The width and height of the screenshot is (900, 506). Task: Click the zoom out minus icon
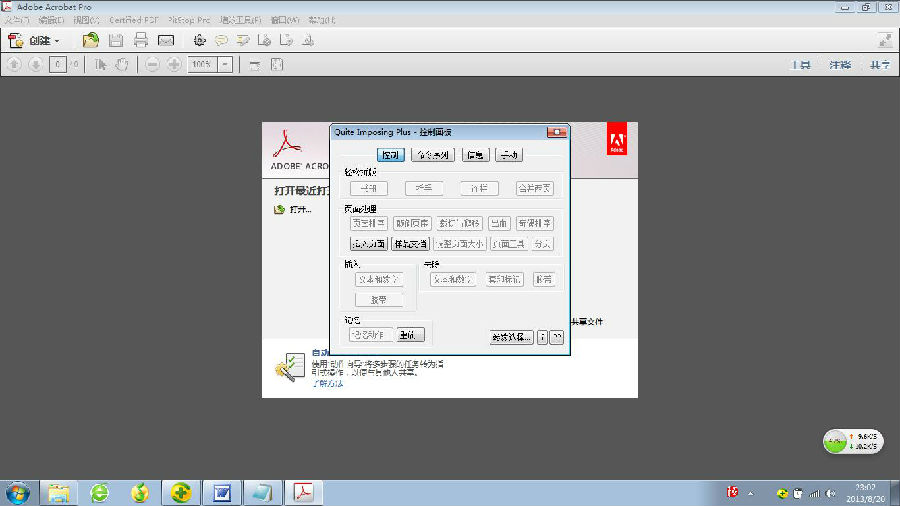pyautogui.click(x=152, y=65)
